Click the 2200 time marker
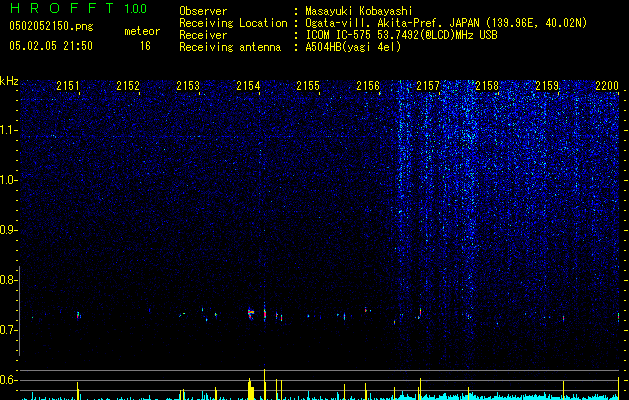The height and width of the screenshot is (400, 629). pos(607,85)
